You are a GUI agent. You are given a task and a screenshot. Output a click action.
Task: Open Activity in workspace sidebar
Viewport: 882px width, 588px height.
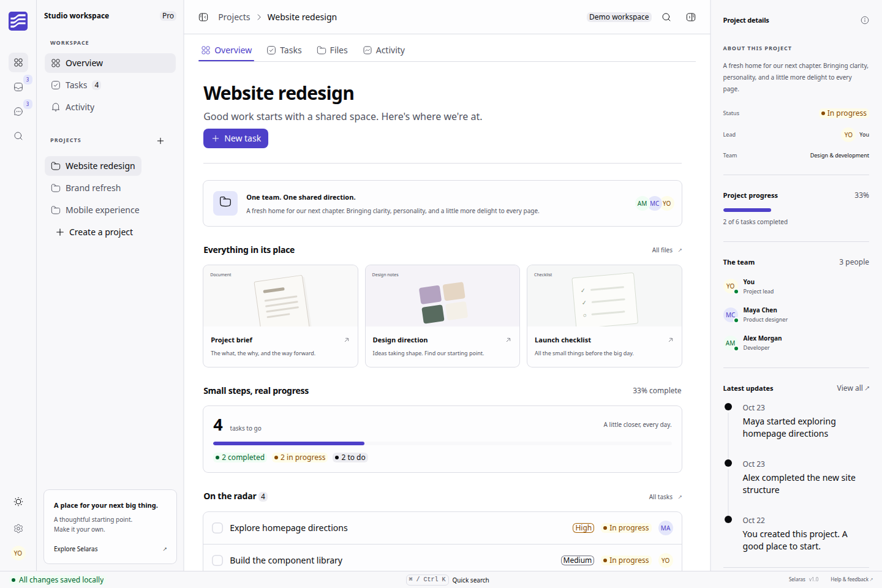click(110, 107)
